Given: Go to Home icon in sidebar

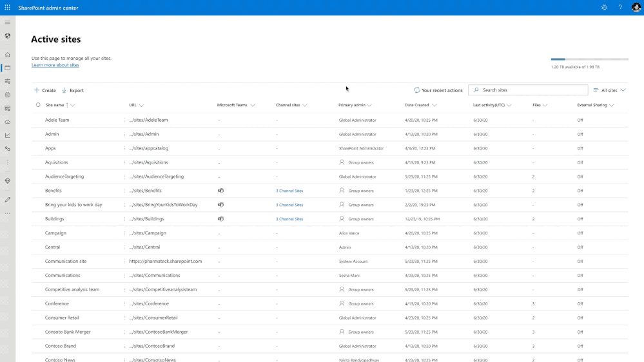Looking at the screenshot, I should coord(7,55).
